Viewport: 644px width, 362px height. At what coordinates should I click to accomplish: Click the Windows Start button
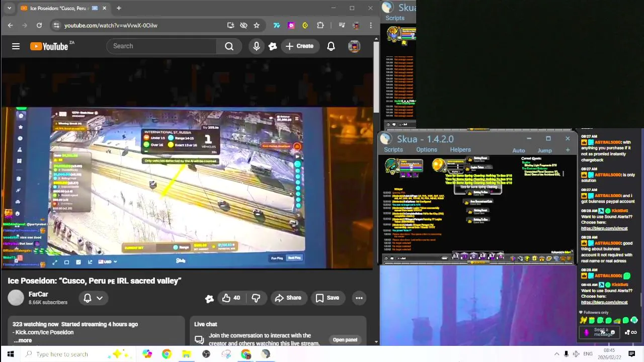(x=11, y=354)
